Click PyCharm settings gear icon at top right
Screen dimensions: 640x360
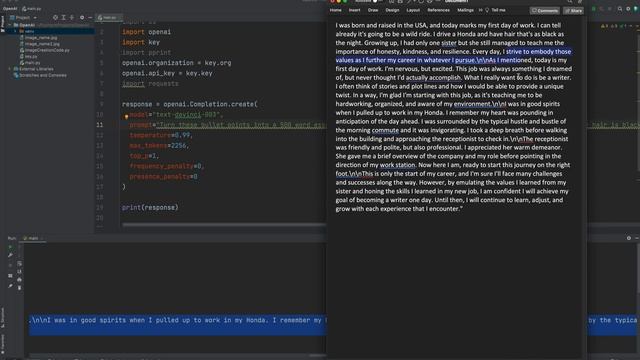pos(629,9)
